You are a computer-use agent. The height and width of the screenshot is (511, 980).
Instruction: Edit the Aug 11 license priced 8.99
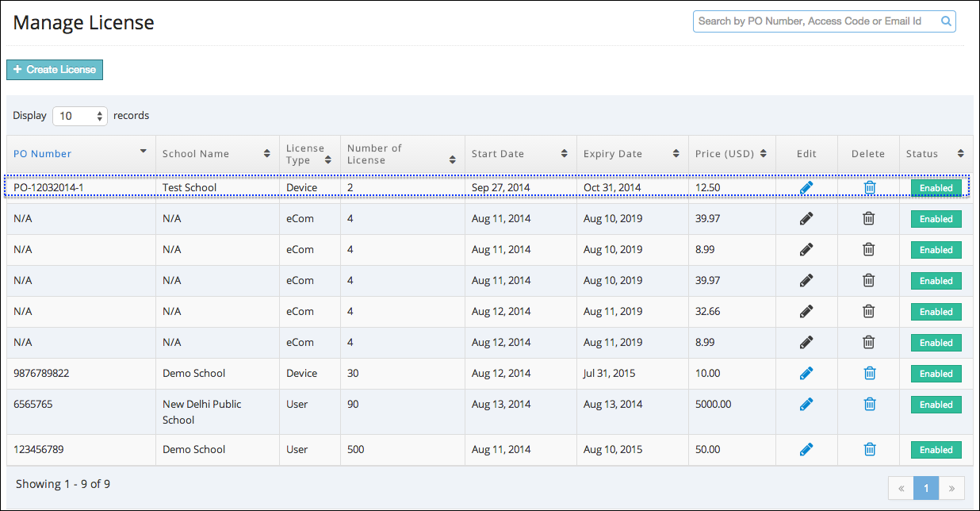[806, 249]
